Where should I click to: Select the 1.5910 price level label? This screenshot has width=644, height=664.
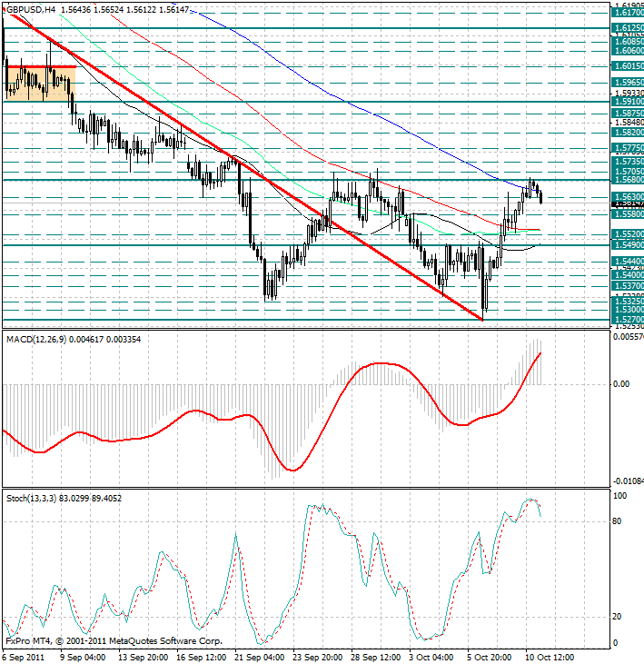click(x=628, y=102)
